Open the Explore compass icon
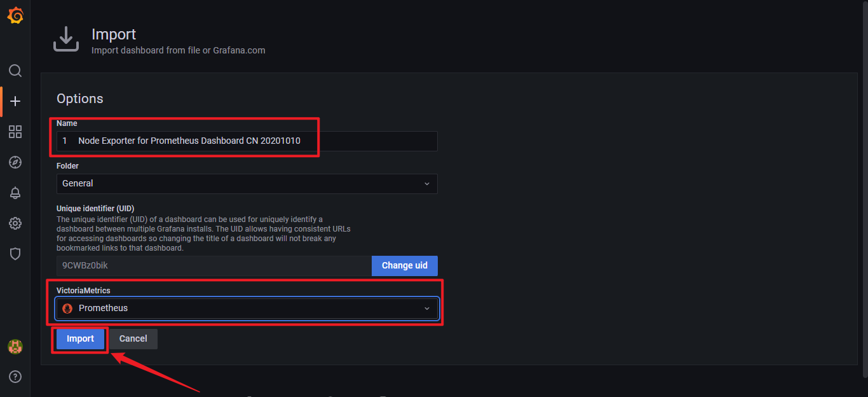868x397 pixels. (x=15, y=162)
